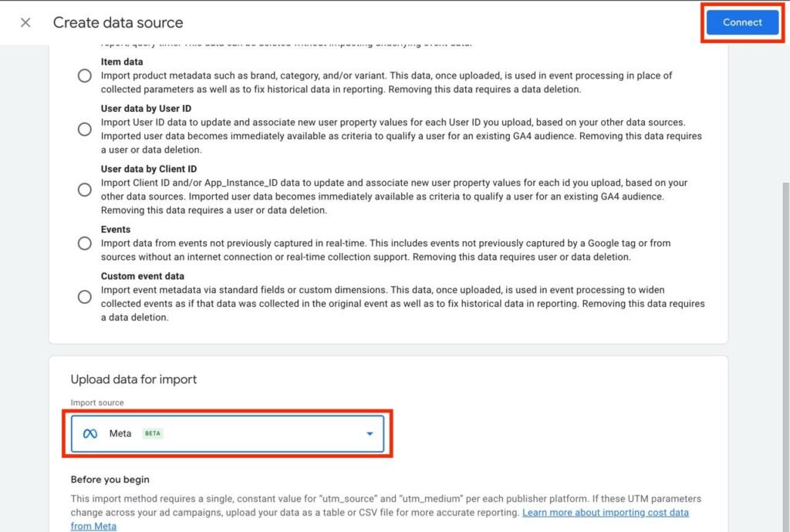Screen dimensions: 790x532
Task: Click the blue Connect button
Action: coord(742,22)
